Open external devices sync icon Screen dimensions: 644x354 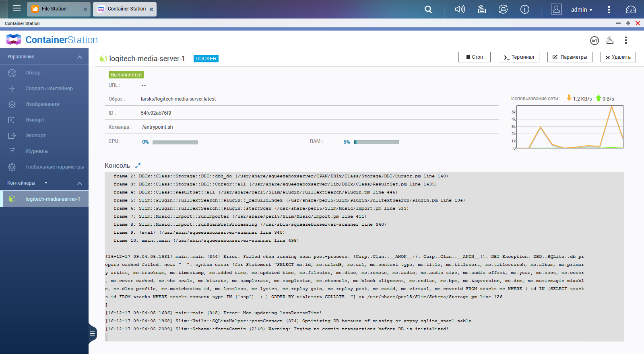point(503,9)
